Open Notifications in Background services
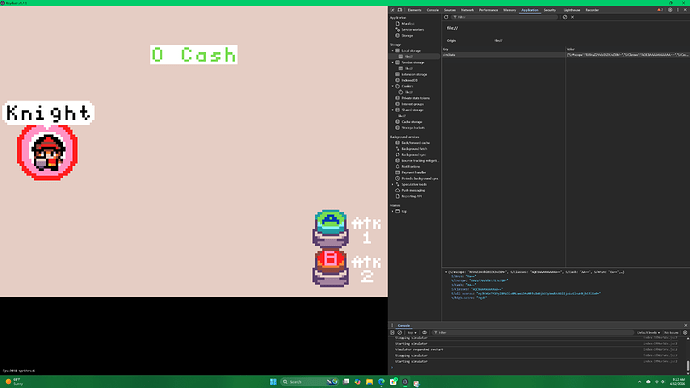Viewport: 690px width, 388px height. tap(411, 167)
